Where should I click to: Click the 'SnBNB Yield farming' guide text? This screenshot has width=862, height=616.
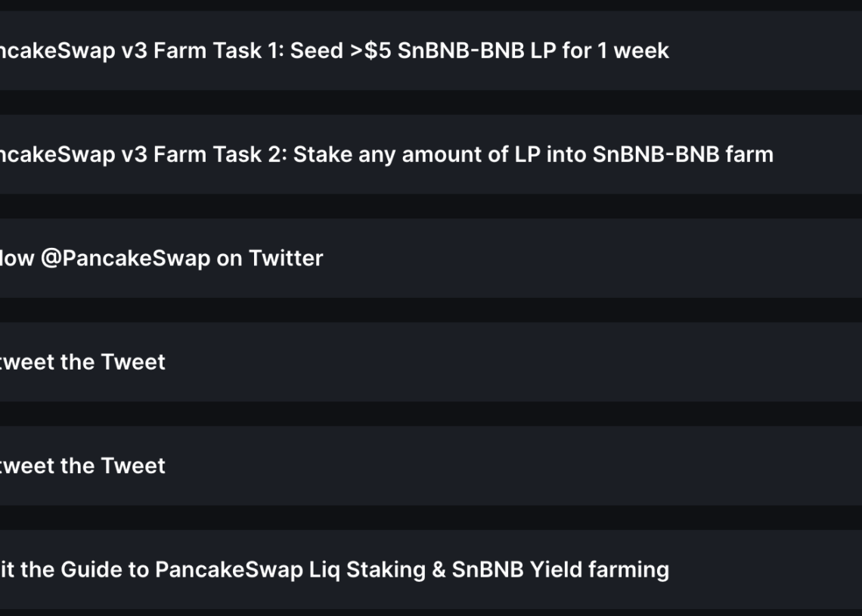560,569
